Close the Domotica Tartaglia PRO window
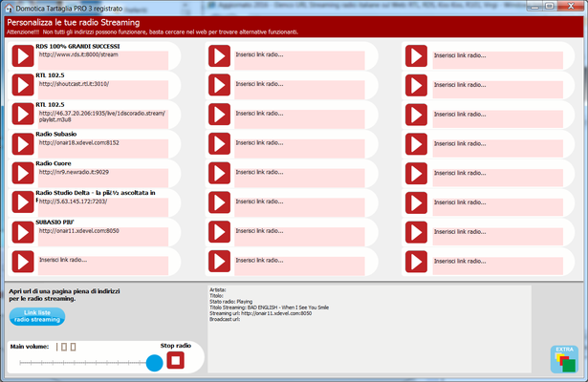 tap(571, 6)
